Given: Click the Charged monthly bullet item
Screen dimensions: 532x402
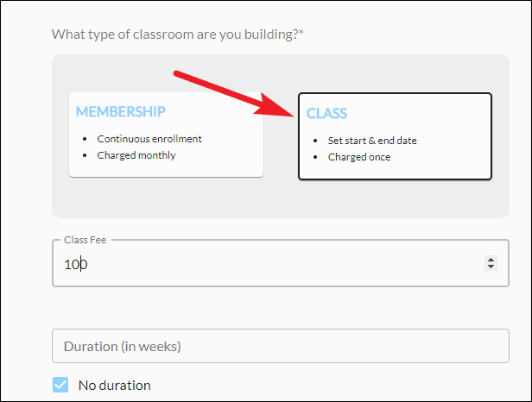Looking at the screenshot, I should point(136,155).
